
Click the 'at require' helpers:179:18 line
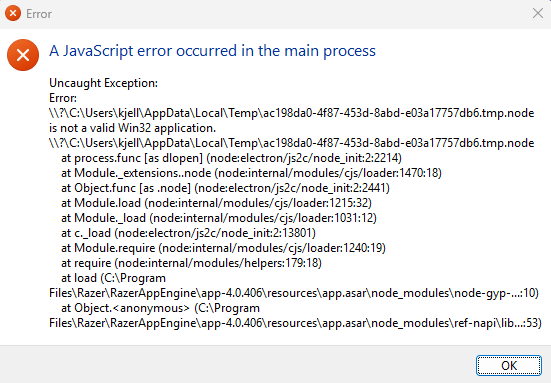(191, 263)
